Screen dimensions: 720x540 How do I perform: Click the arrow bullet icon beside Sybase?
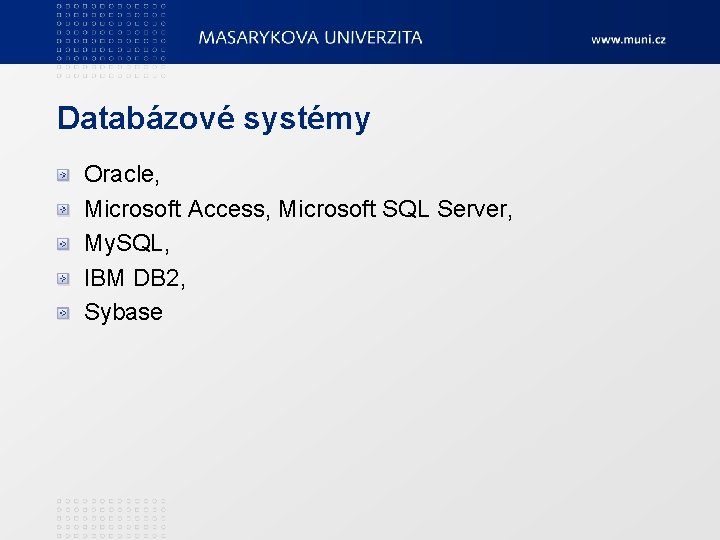coord(63,313)
